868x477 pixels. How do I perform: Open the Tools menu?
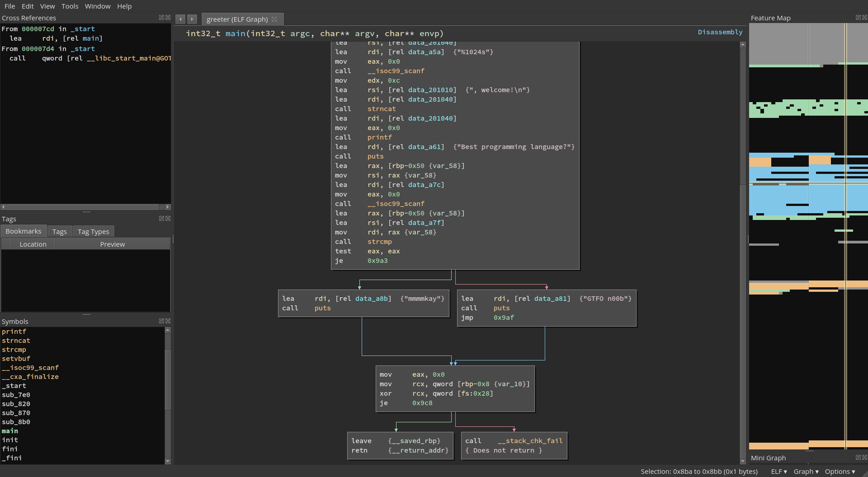pos(70,6)
